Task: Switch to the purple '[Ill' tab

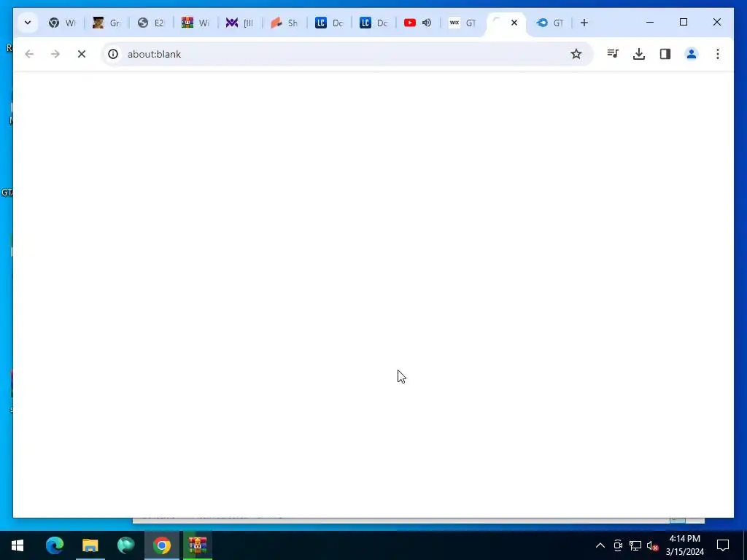Action: pos(239,23)
